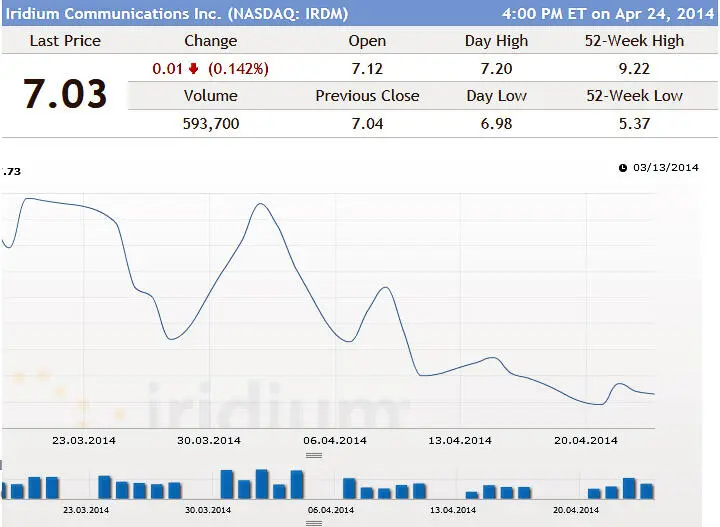Click the 52-Week Low label

tap(634, 96)
